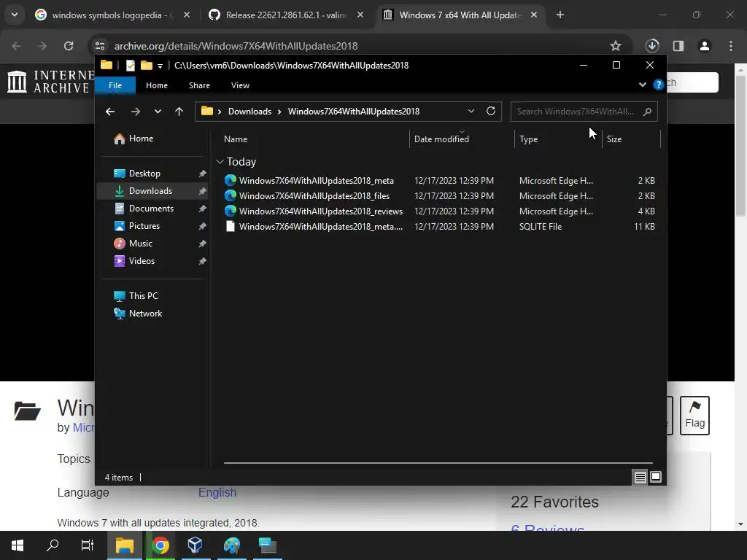Viewport: 747px width, 560px height.
Task: Reload the archive.org page
Action: (x=69, y=46)
